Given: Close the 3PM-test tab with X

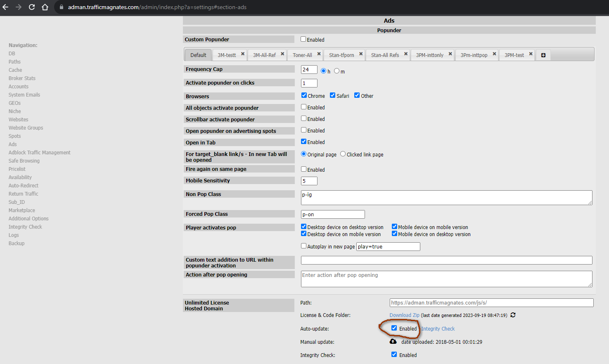Looking at the screenshot, I should tap(531, 54).
